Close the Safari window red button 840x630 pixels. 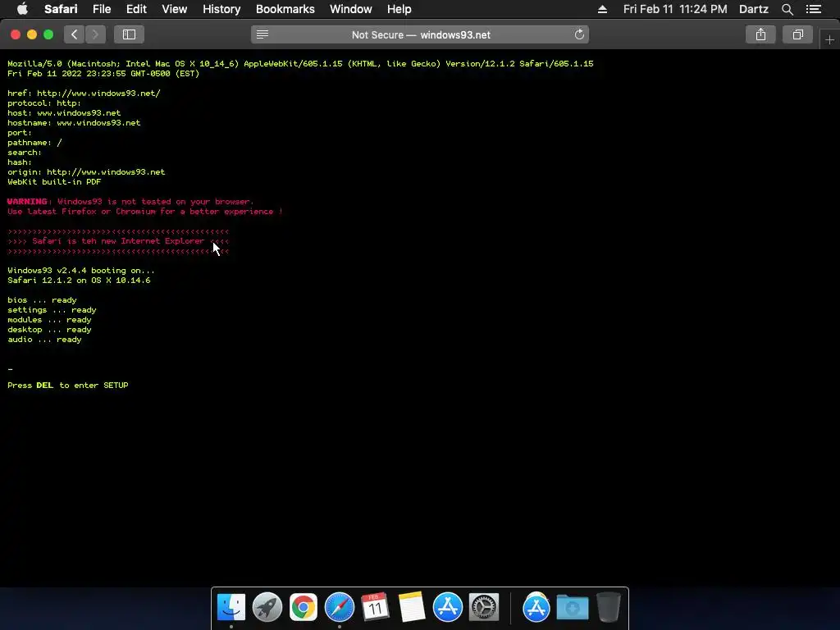tap(16, 34)
